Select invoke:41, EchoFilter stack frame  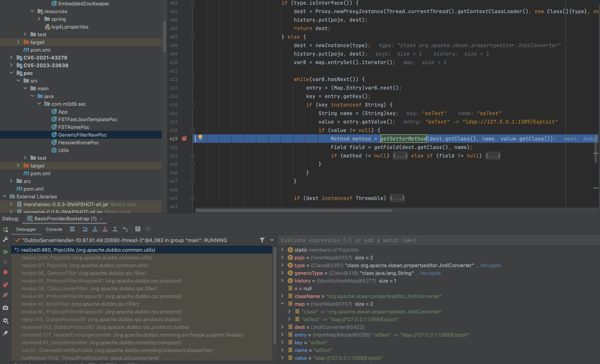point(80,304)
